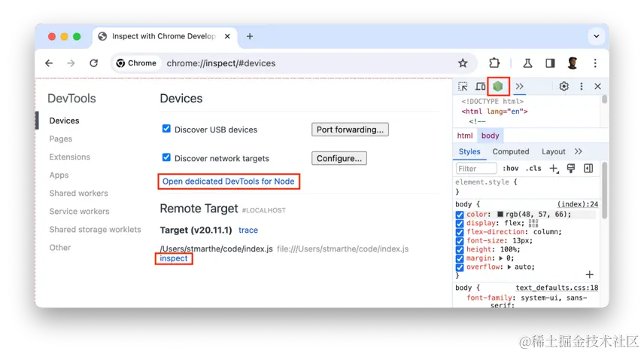Toggle the :hov element state panel

pyautogui.click(x=511, y=168)
